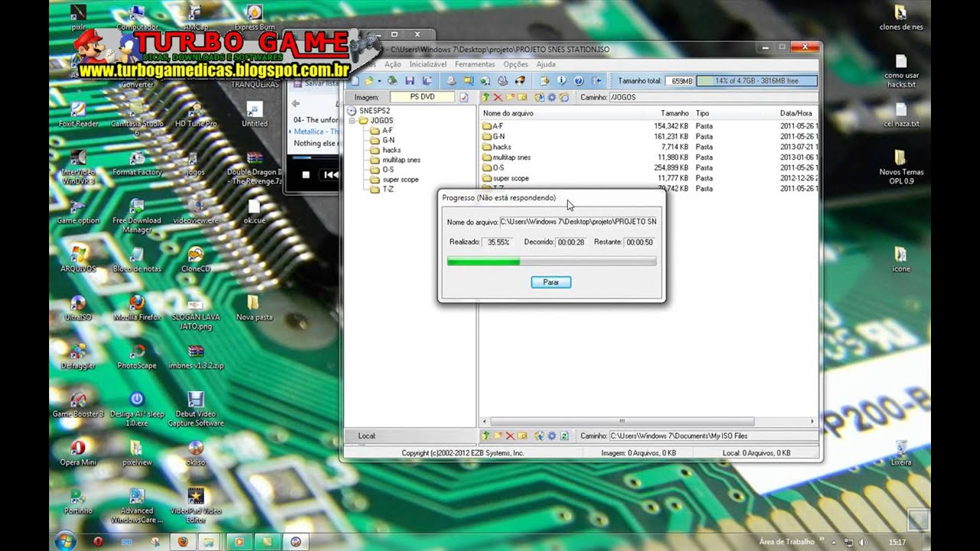The width and height of the screenshot is (980, 551).
Task: Click the taskbar clock showing 15:17
Action: click(x=897, y=542)
